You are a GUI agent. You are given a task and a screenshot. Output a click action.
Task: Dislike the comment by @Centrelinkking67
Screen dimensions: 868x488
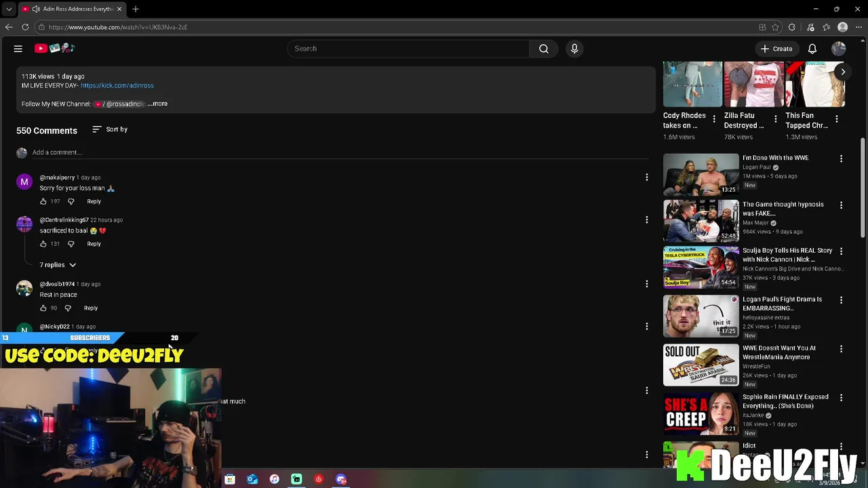pos(71,244)
